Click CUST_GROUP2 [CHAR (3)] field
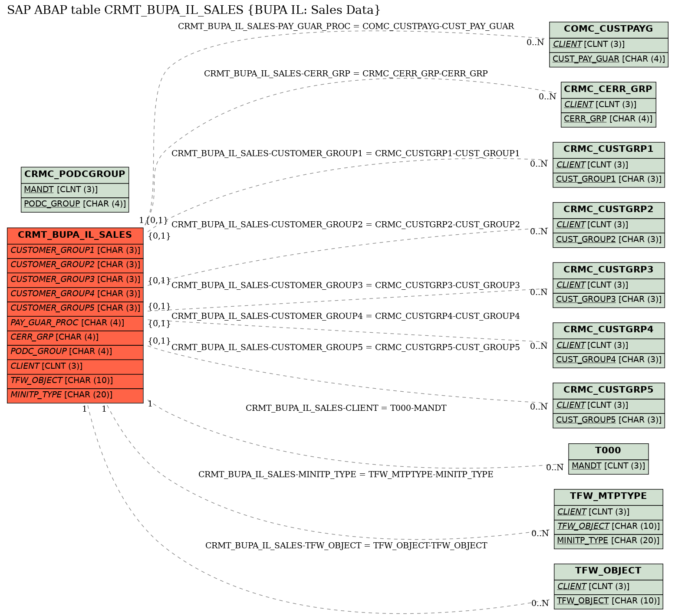Screen dimensions: 675x616 [x=609, y=239]
